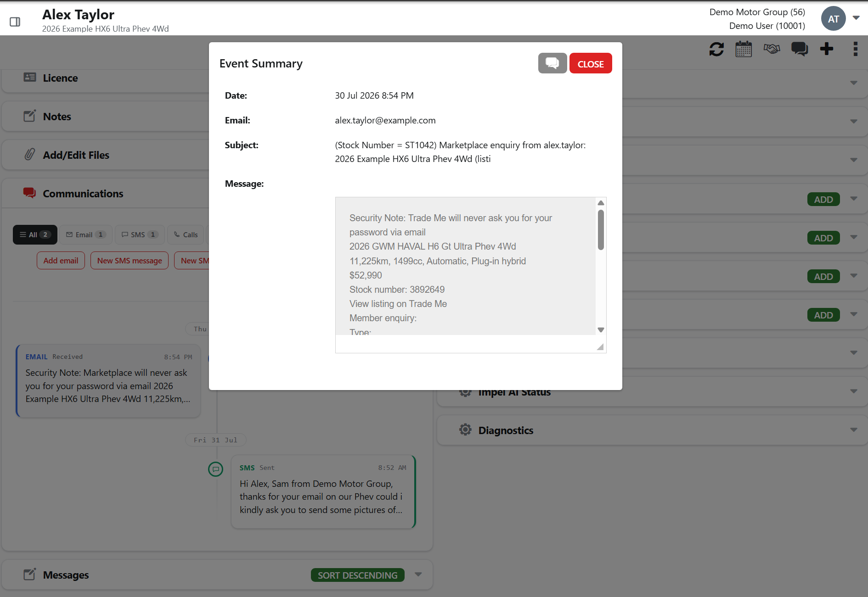This screenshot has height=597, width=868.
Task: Click the Alex Taylor customer name heading
Action: [x=78, y=15]
